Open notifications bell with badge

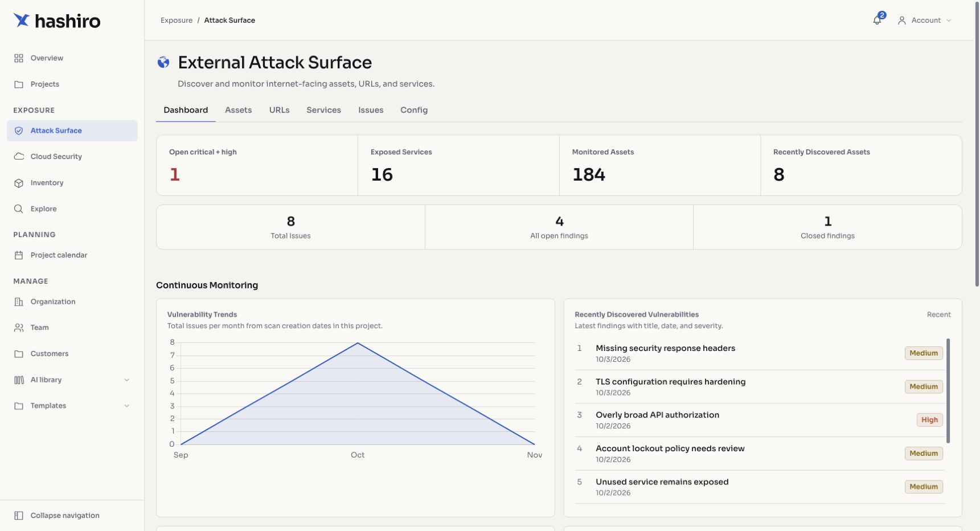tap(879, 19)
